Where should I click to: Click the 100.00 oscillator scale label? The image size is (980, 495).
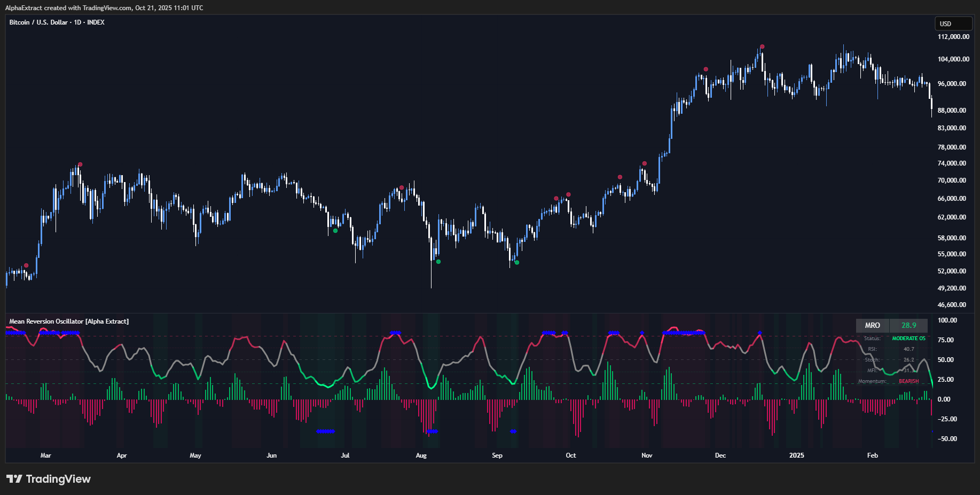click(x=947, y=320)
